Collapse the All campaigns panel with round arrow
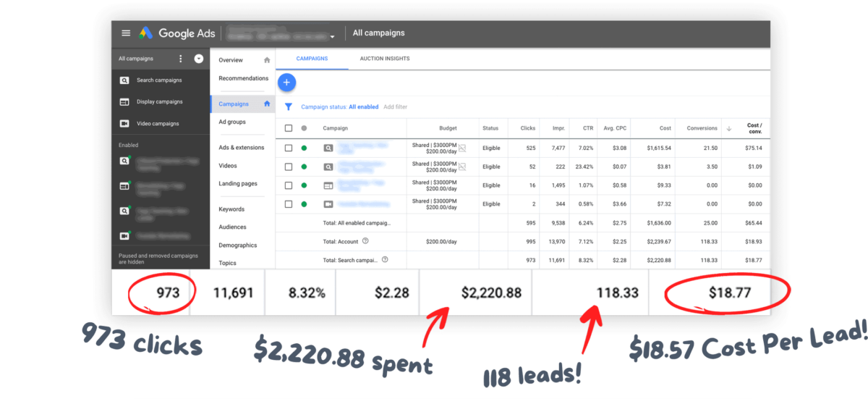The height and width of the screenshot is (399, 868). click(199, 59)
